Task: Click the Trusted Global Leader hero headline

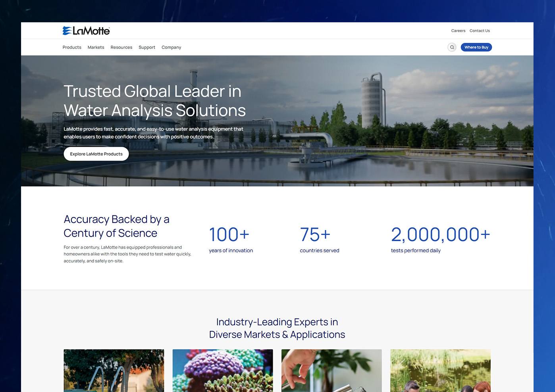Action: point(154,101)
